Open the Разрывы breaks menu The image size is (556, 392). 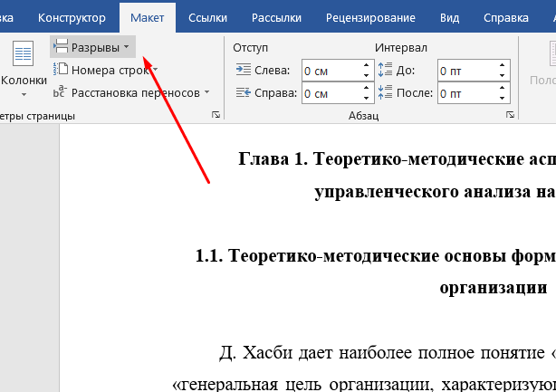coord(92,47)
